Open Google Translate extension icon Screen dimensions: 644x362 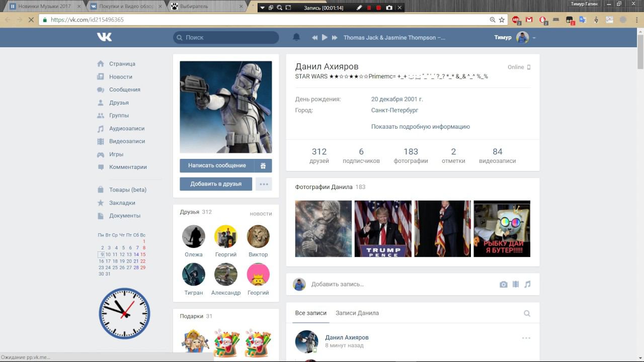pos(583,20)
